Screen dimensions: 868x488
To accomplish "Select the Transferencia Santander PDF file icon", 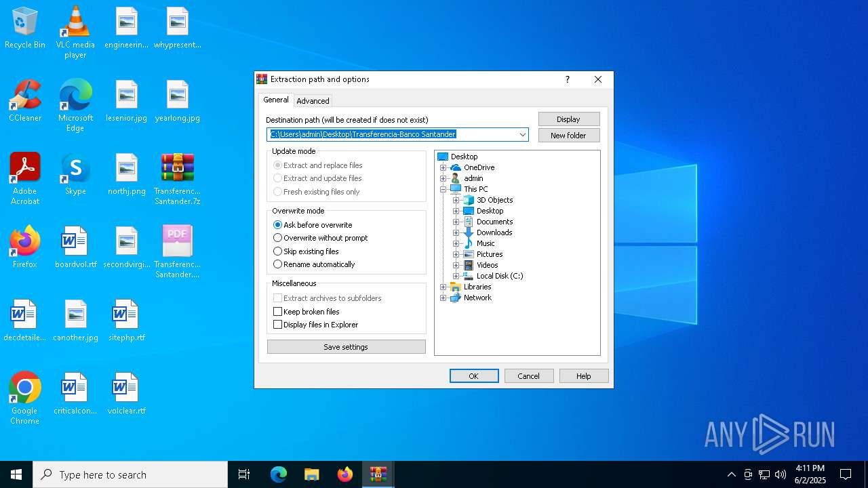I will click(x=177, y=252).
